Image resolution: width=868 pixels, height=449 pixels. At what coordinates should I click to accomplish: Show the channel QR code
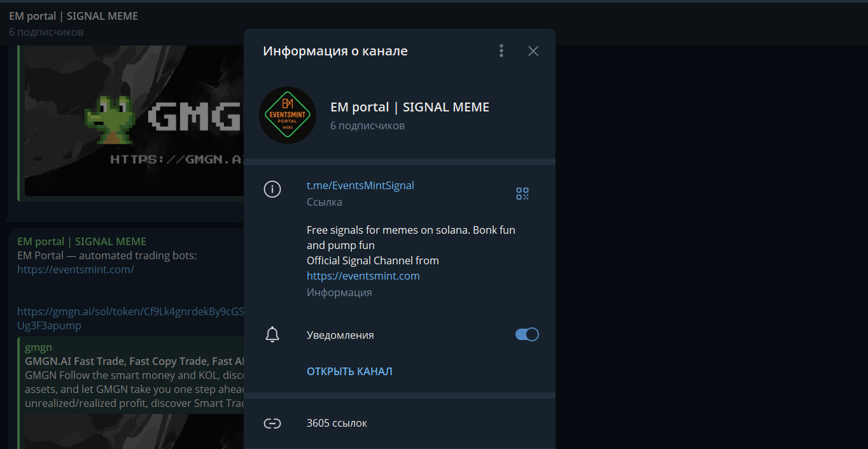coord(522,194)
